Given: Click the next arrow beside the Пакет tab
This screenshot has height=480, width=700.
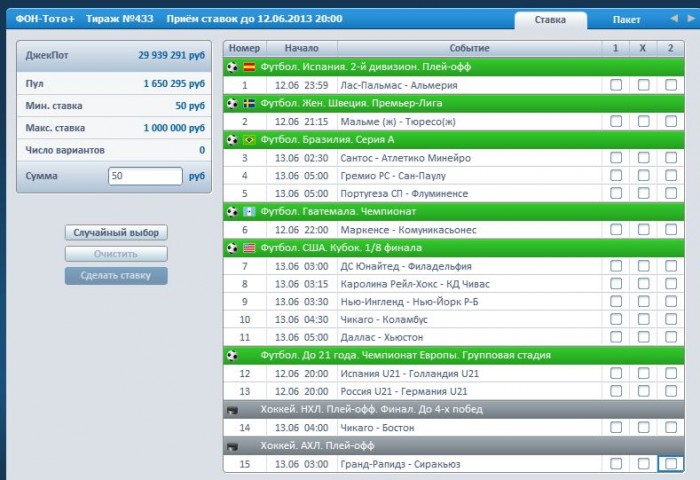Looking at the screenshot, I should 691,18.
